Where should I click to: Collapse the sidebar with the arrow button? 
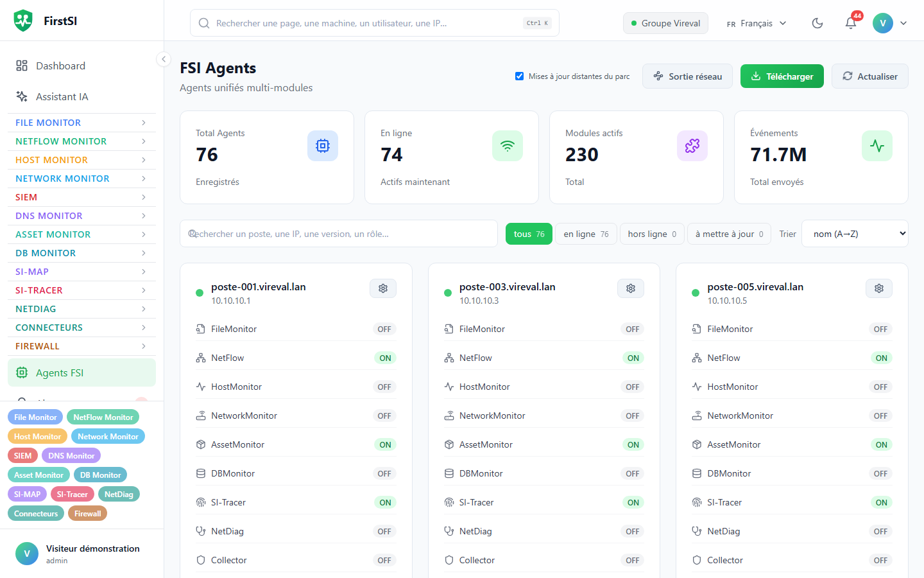pyautogui.click(x=164, y=59)
